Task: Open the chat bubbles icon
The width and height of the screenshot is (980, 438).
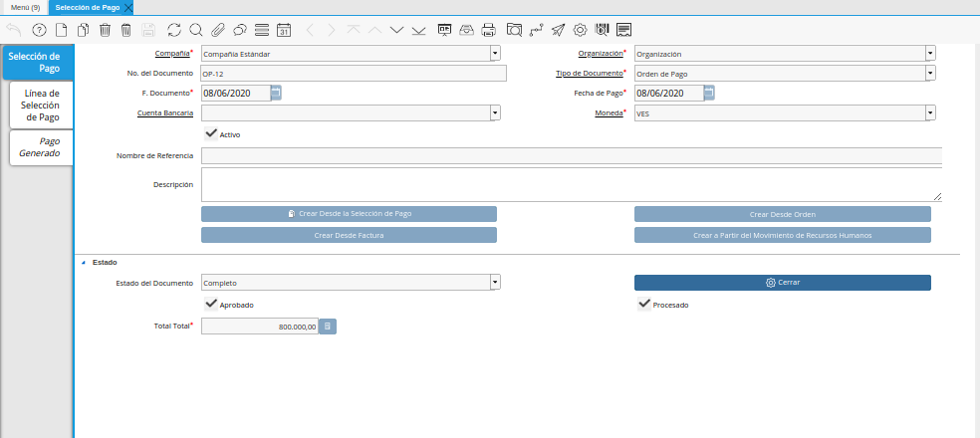Action: pyautogui.click(x=239, y=30)
